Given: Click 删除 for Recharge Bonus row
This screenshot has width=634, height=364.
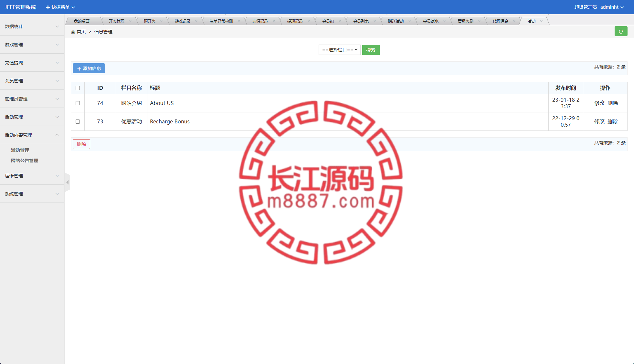Looking at the screenshot, I should (x=613, y=121).
